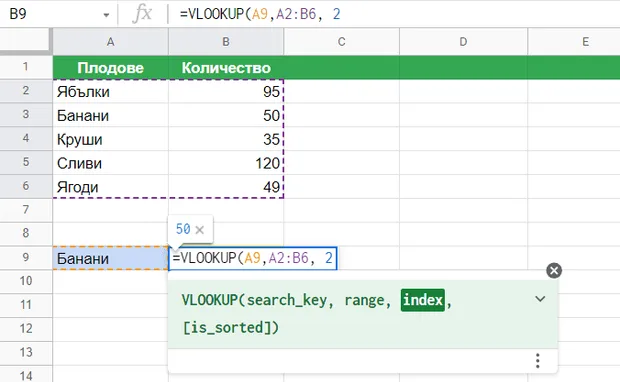Dismiss the 50 result preview tooltip

200,229
